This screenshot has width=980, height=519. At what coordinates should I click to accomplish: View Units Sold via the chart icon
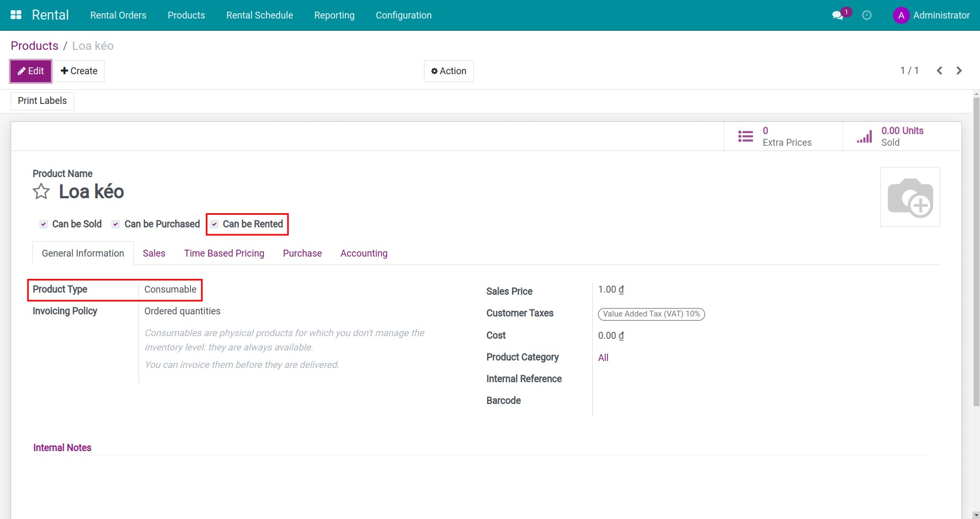pyautogui.click(x=864, y=136)
